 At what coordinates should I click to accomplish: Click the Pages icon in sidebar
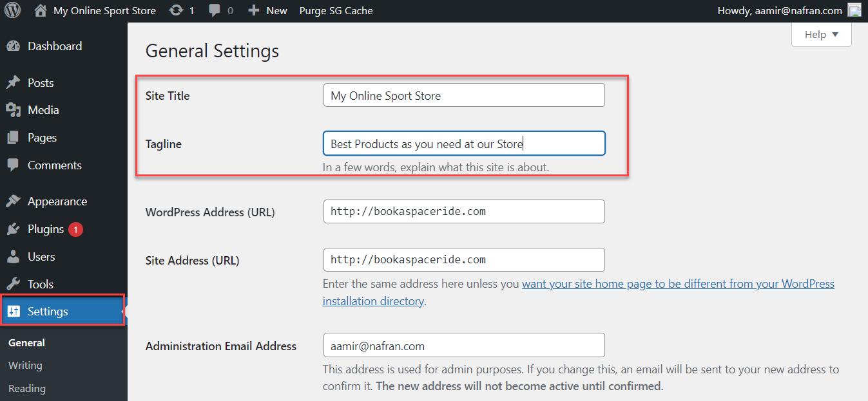tap(13, 138)
